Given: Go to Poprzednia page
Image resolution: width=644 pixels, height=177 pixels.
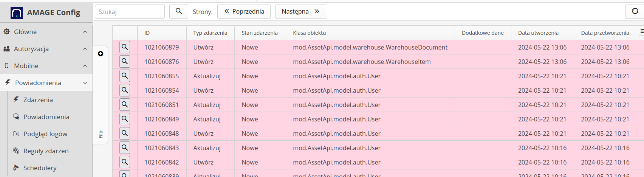Looking at the screenshot, I should (x=244, y=11).
